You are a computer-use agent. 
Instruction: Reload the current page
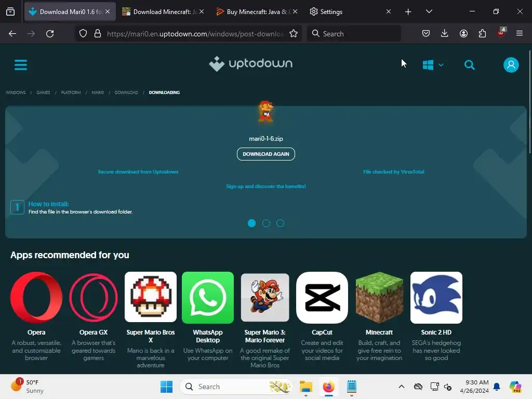click(x=50, y=34)
